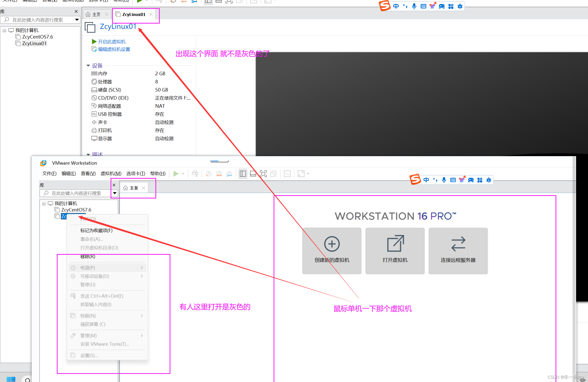
Task: Click game controller icon on upper IME bar
Action: click(442, 6)
